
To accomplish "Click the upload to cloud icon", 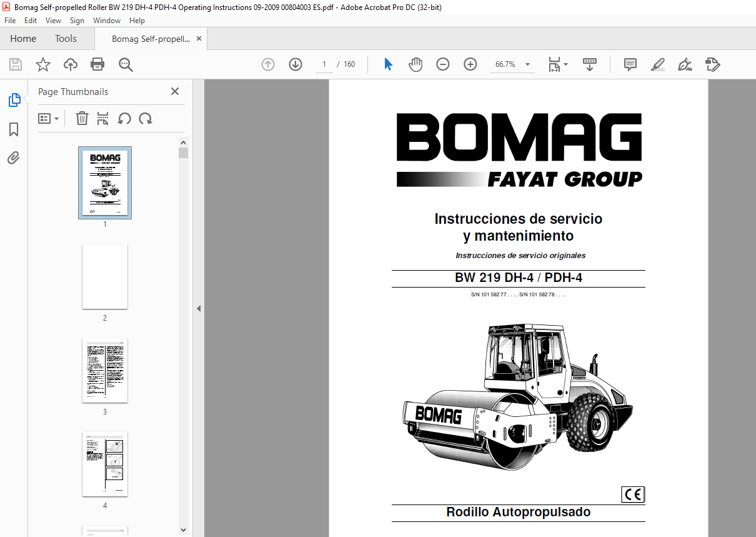I will pyautogui.click(x=71, y=64).
